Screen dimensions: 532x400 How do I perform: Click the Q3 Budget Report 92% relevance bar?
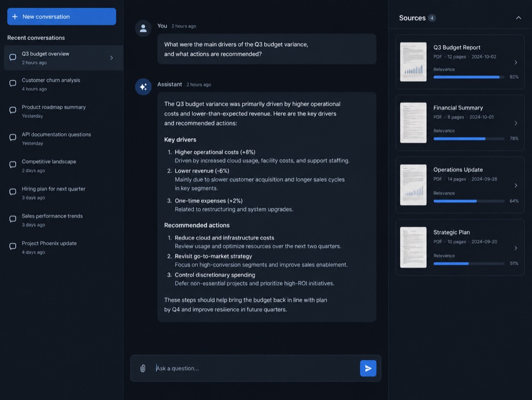[x=469, y=77]
